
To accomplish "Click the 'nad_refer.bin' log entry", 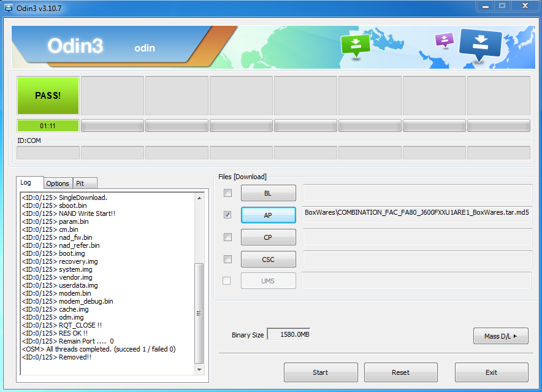I will pos(61,245).
